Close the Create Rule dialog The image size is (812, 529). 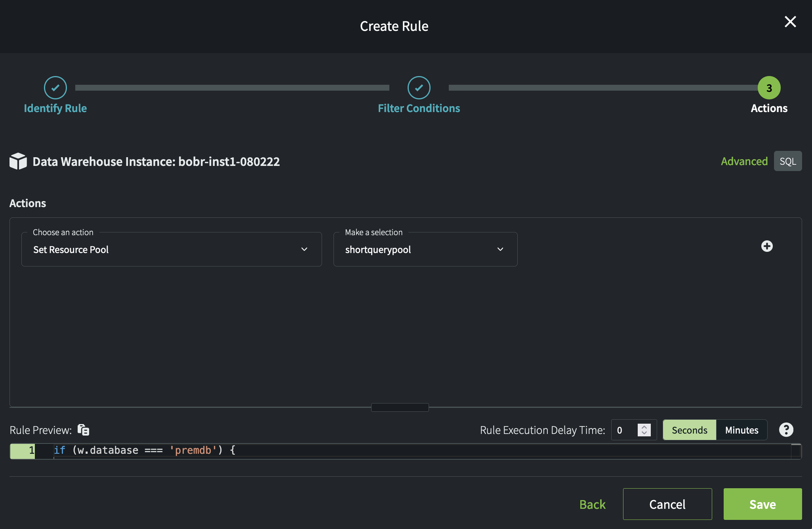790,22
